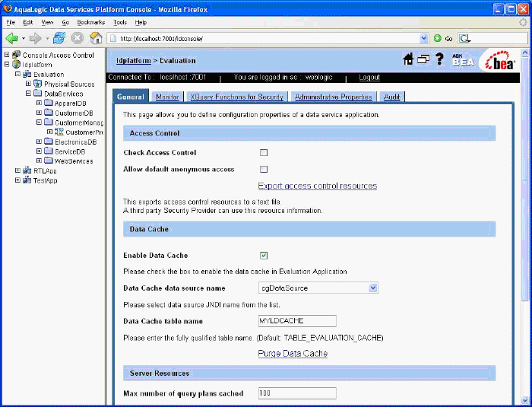Click the Stop loading icon
This screenshot has width=532, height=407.
[x=78, y=38]
